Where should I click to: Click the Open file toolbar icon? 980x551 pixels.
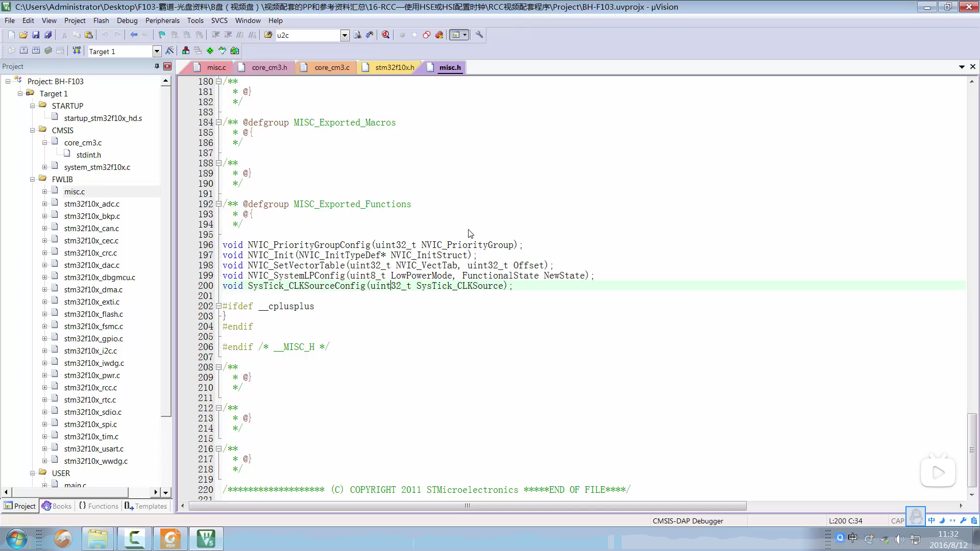(23, 35)
